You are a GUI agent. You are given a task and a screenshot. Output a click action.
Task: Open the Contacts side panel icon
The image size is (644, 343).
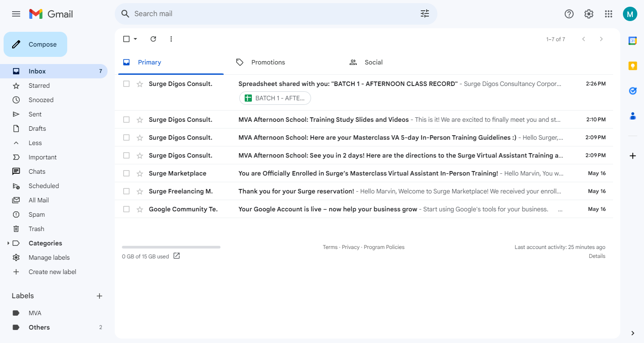point(632,116)
